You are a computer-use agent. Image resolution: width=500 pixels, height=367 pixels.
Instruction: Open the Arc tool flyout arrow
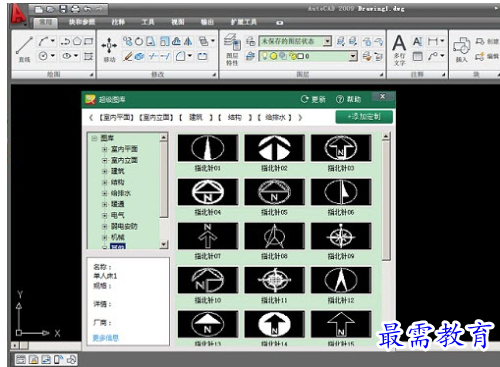pyautogui.click(x=53, y=41)
